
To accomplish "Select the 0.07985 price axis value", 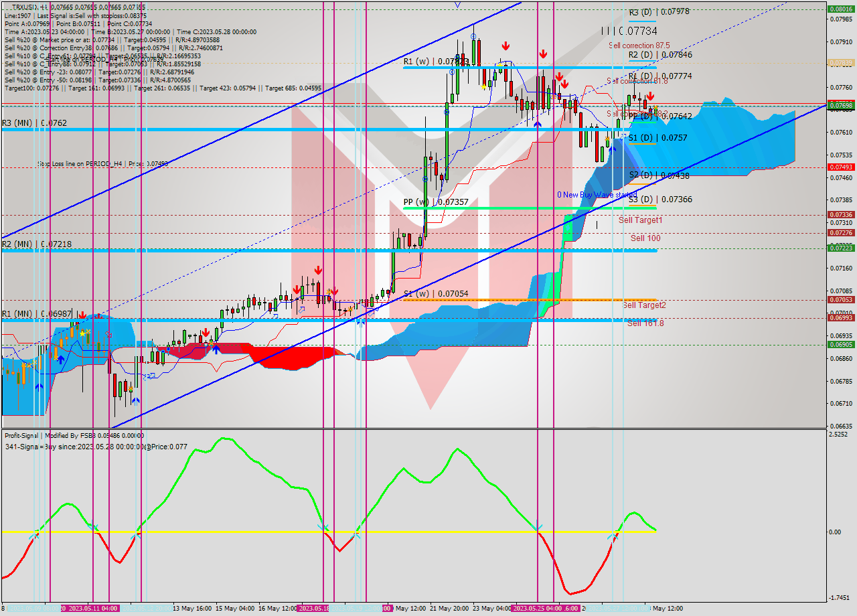I will [x=840, y=19].
